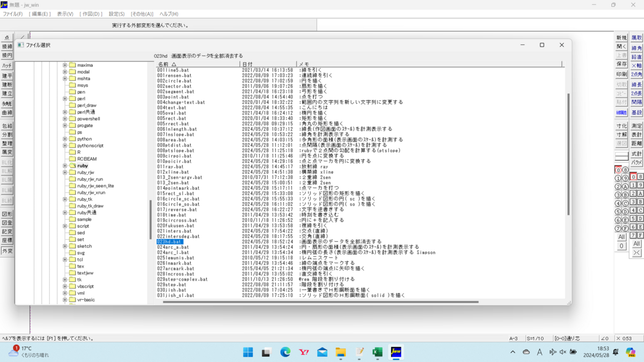
Task: Click the 基設 (basic settings) button
Action: pyautogui.click(x=636, y=112)
